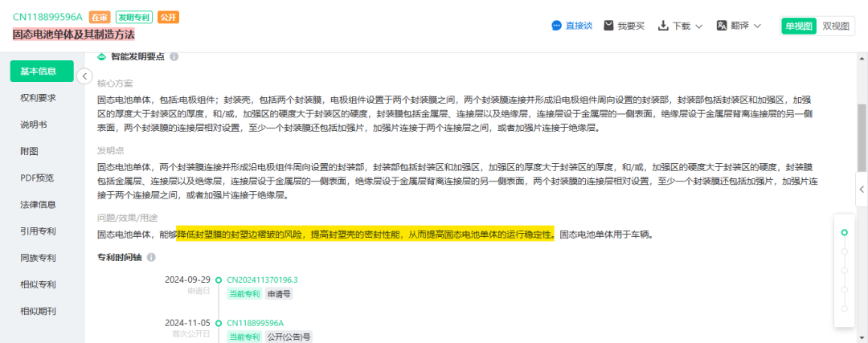Image resolution: width=868 pixels, height=343 pixels.
Task: Click the top green section navigator dot
Action: (844, 232)
